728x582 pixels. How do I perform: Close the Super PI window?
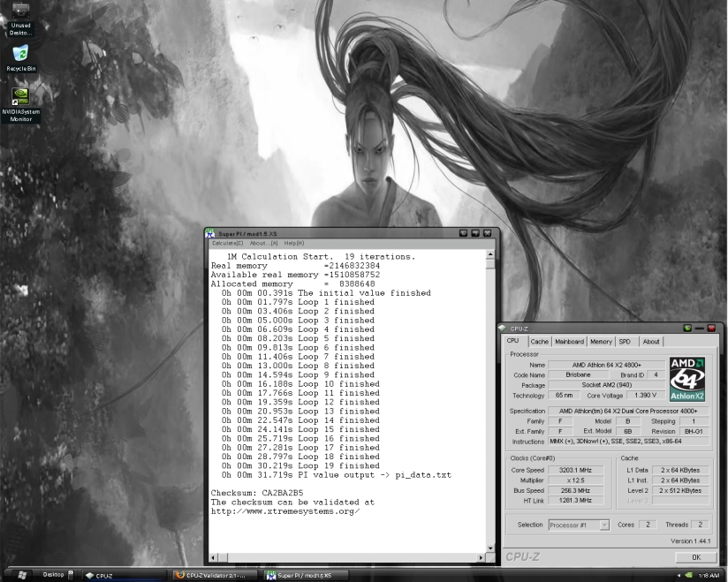tap(487, 233)
